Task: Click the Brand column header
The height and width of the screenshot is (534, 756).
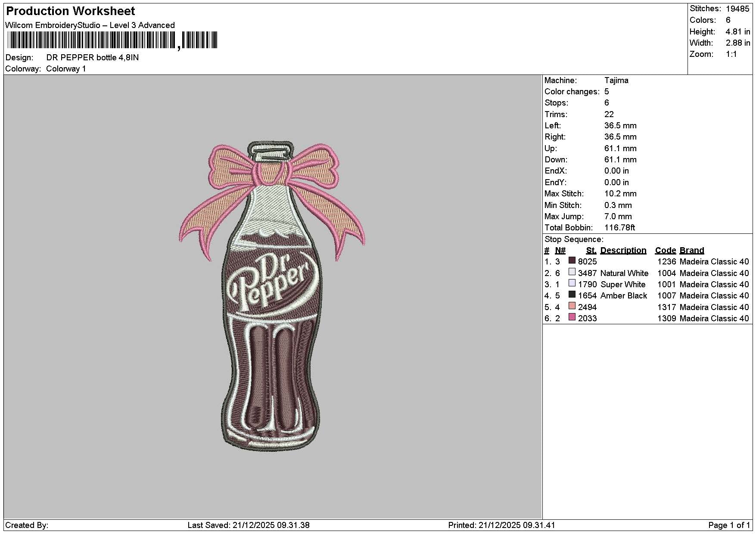Action: click(x=691, y=250)
